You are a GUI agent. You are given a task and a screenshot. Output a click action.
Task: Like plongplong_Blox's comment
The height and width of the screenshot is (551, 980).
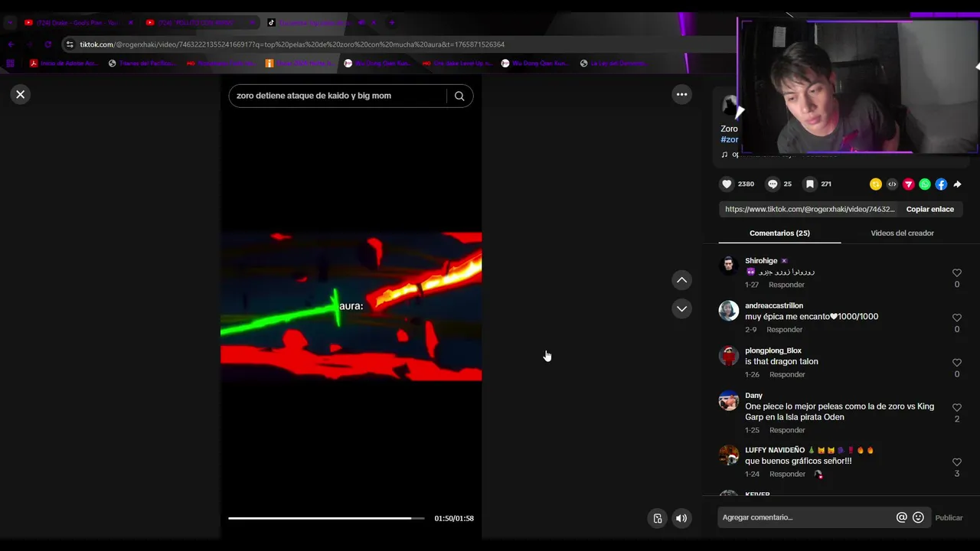pos(957,363)
